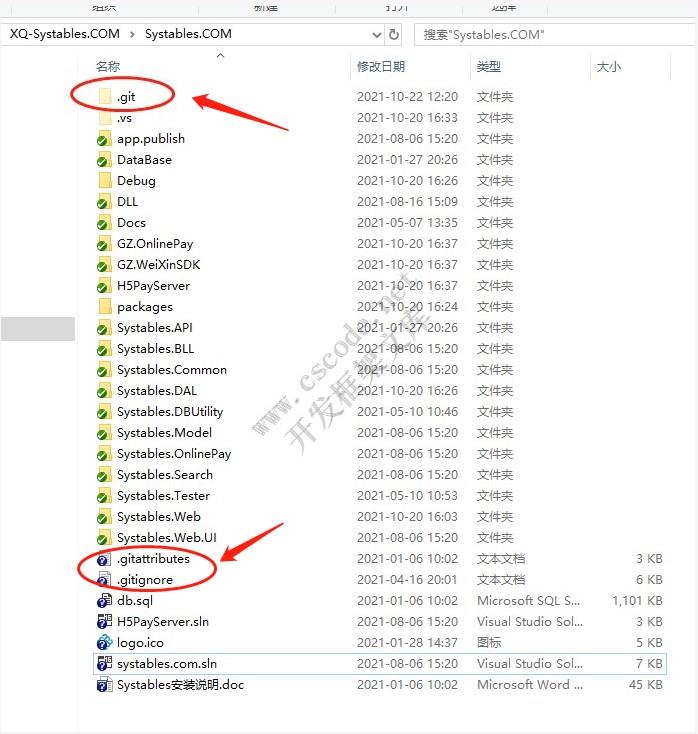The image size is (698, 734).
Task: Sort files by 名称 column header
Action: [108, 67]
